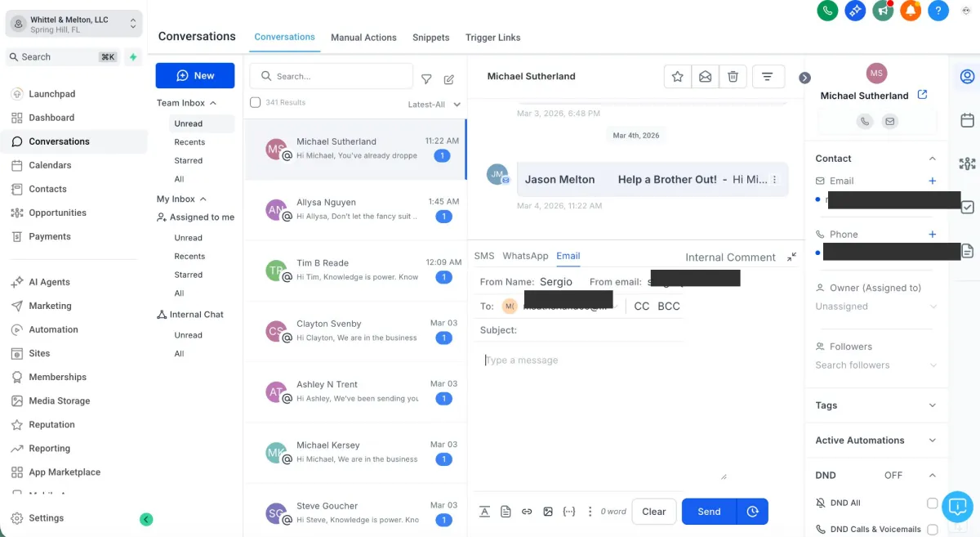Open AI sparkle icon next to search
Screen dimensions: 980x537
click(133, 57)
